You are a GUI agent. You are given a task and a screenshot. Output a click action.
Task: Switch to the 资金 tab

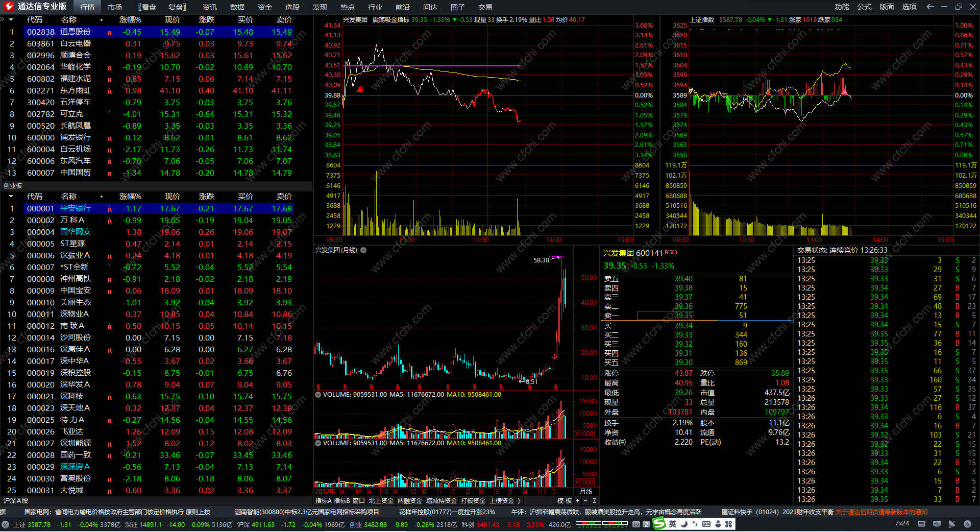coord(265,7)
